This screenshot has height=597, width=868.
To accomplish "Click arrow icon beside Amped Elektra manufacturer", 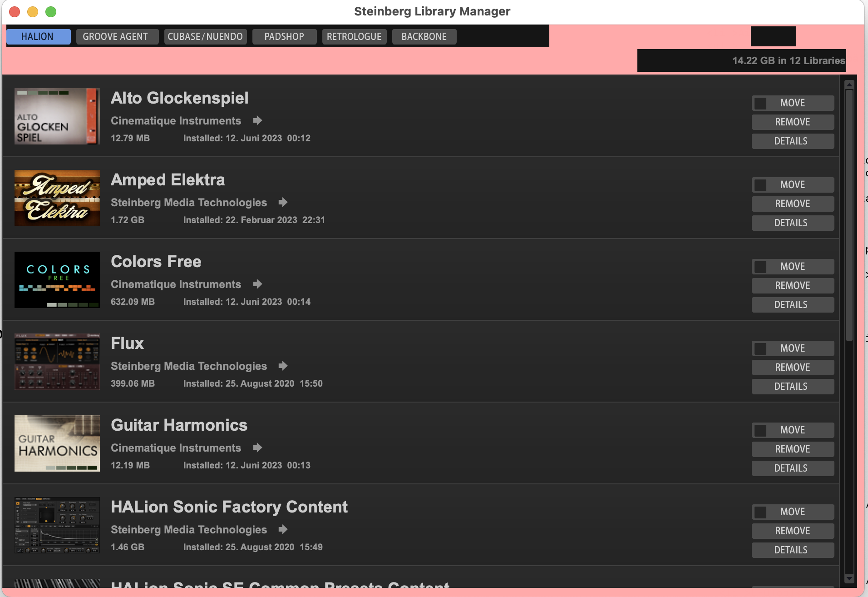I will pyautogui.click(x=283, y=202).
